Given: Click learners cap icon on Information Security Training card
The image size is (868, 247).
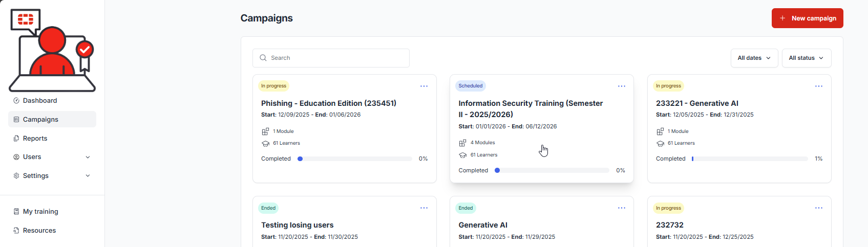Looking at the screenshot, I should point(463,155).
